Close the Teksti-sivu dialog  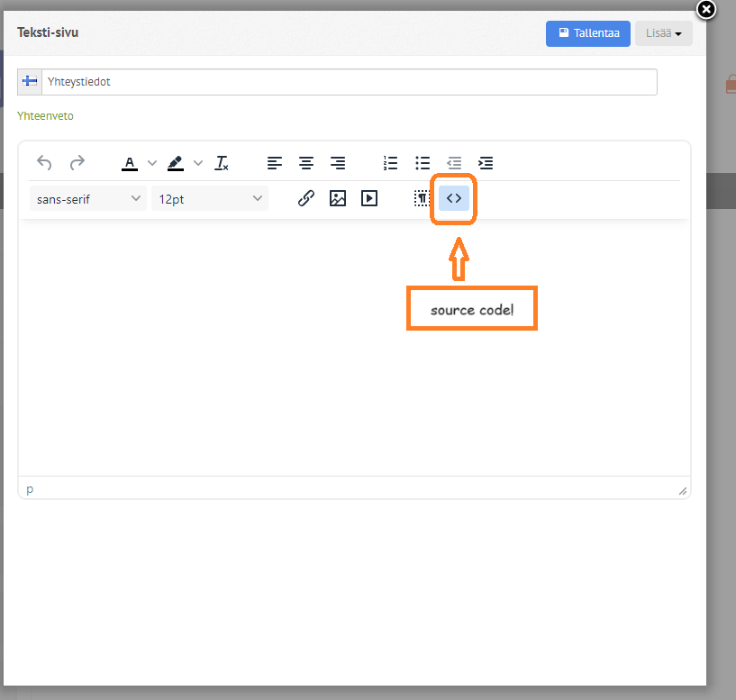(706, 9)
